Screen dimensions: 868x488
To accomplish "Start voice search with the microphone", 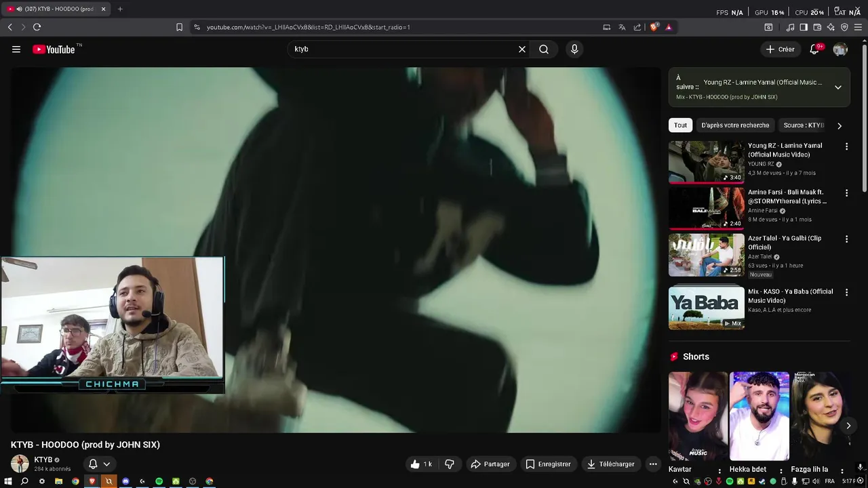I will (x=574, y=49).
